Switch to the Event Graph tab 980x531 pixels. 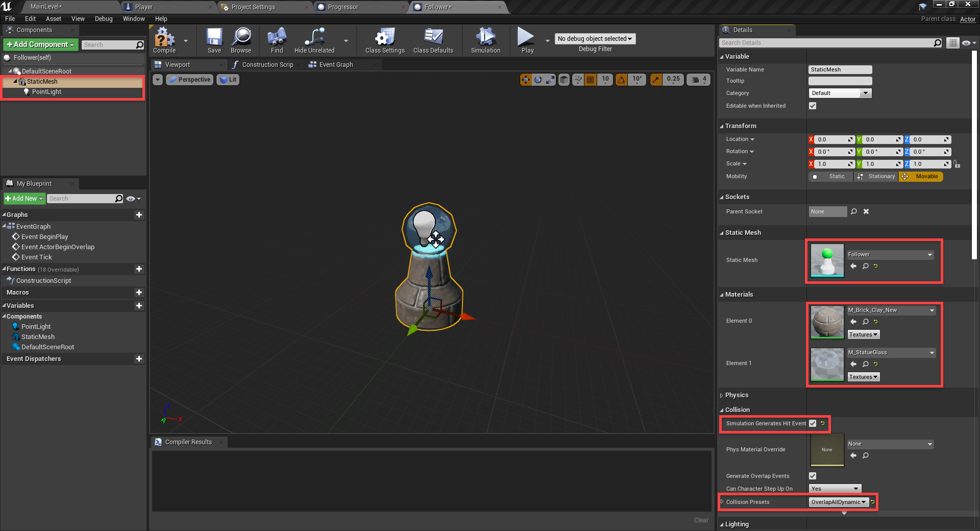pos(335,65)
